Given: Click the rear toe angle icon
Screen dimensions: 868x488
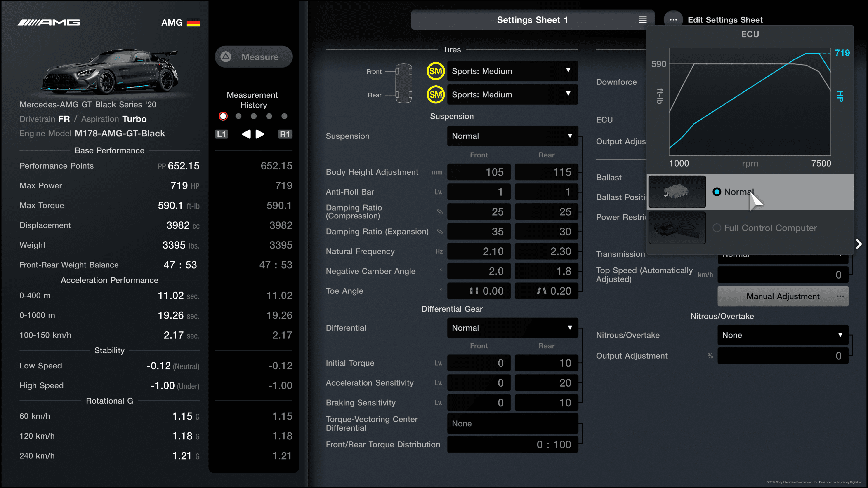Looking at the screenshot, I should pyautogui.click(x=542, y=291).
